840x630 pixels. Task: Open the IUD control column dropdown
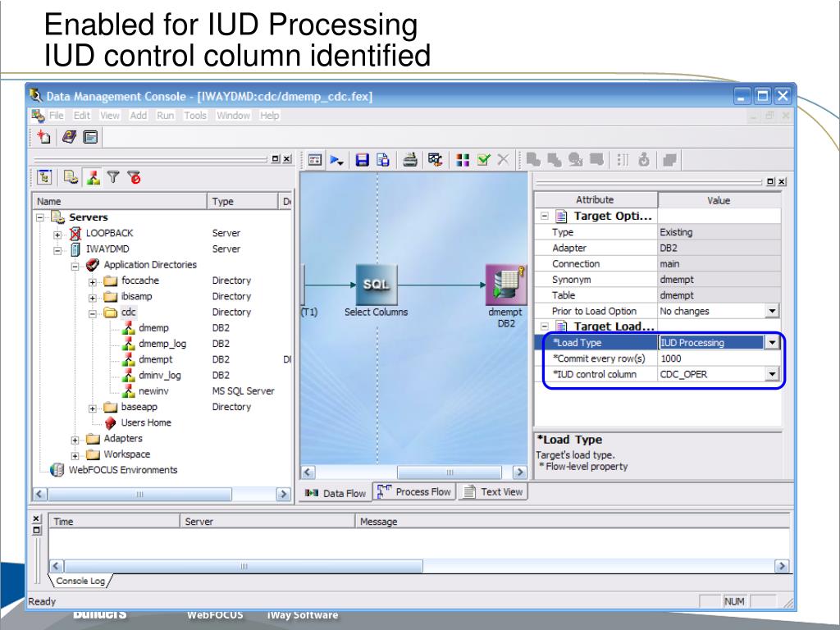(772, 374)
